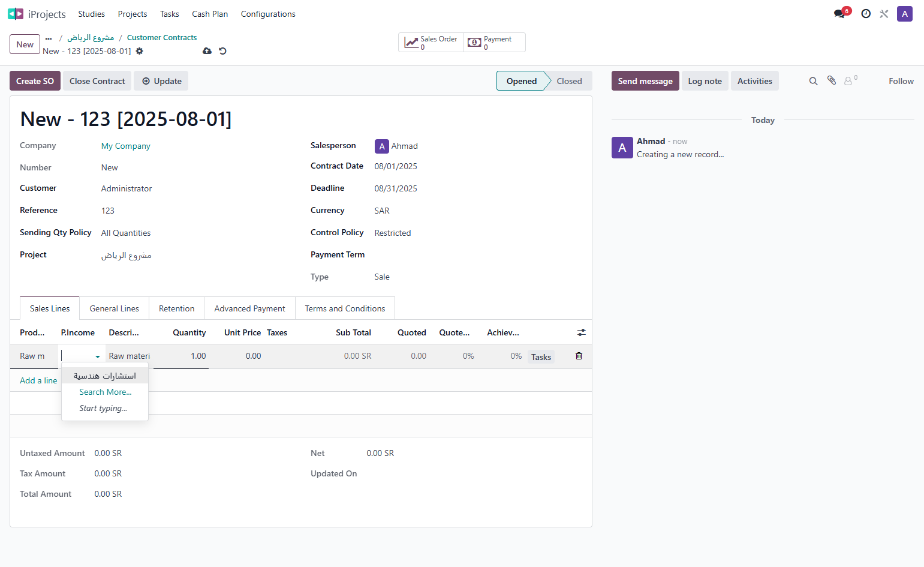The image size is (924, 567).
Task: Open the column settings adjust icon
Action: point(582,332)
